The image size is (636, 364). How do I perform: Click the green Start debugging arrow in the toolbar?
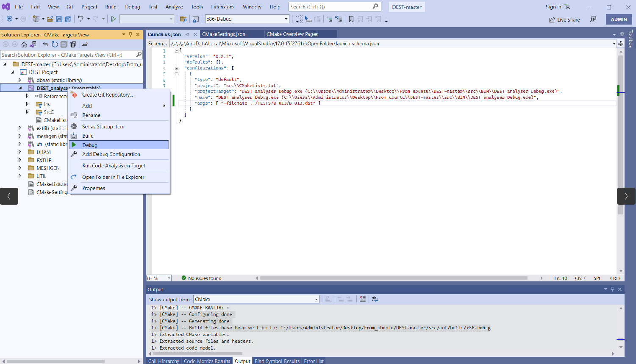(114, 19)
